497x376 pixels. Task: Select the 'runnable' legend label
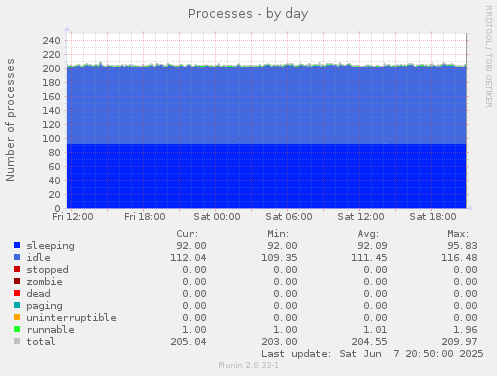click(x=50, y=330)
